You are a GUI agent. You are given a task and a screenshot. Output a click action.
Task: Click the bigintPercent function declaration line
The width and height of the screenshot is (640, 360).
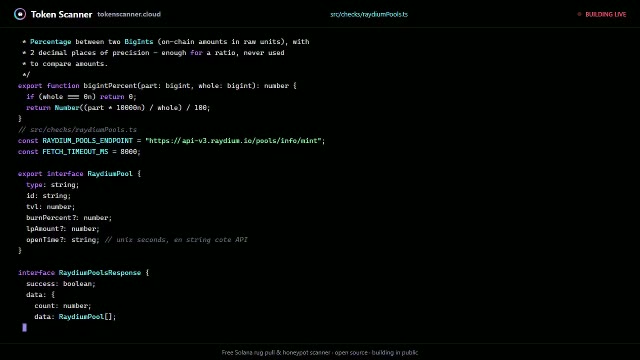157,86
